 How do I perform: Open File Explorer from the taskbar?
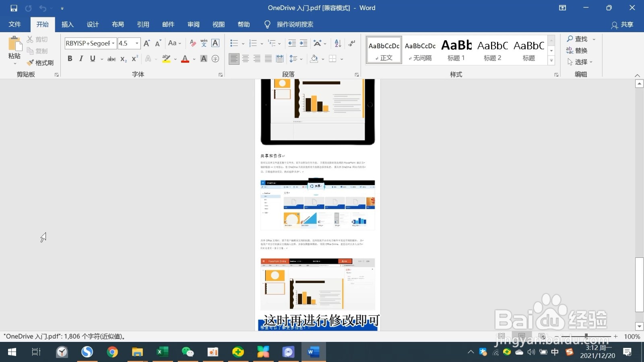click(138, 352)
